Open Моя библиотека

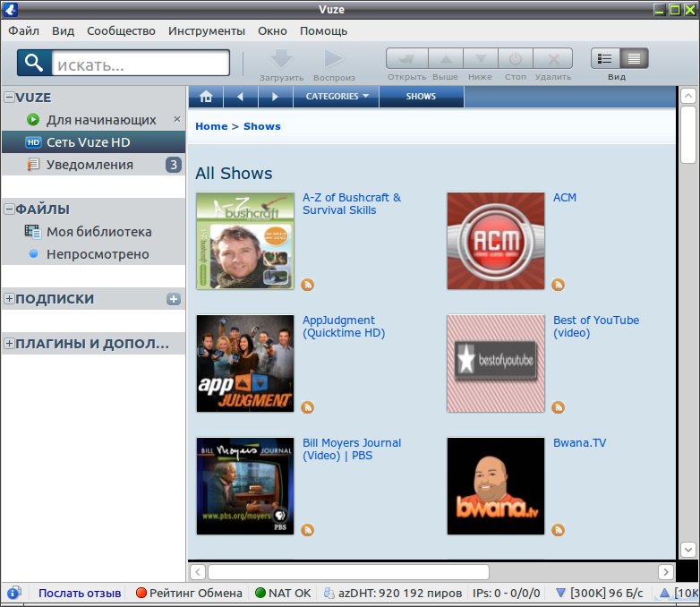[93, 231]
